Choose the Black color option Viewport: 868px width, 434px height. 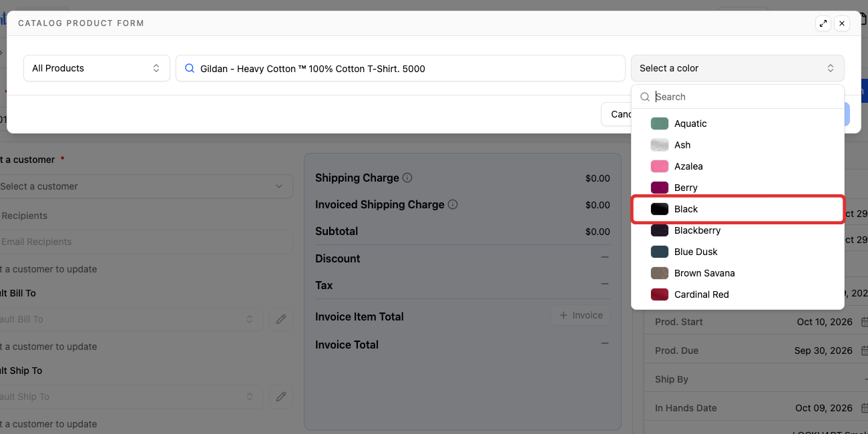738,209
